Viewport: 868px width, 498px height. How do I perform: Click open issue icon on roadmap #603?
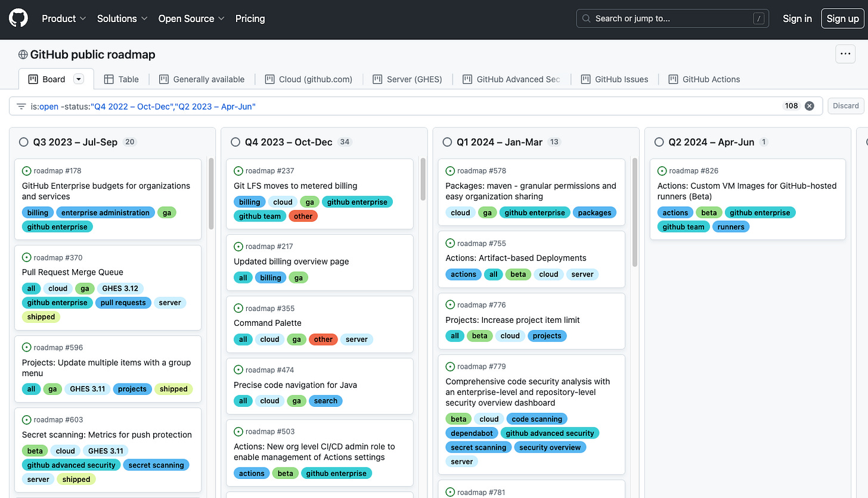click(x=27, y=419)
